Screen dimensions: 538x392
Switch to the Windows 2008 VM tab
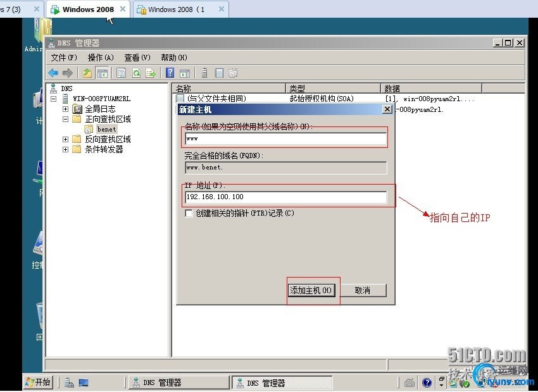tap(88, 9)
